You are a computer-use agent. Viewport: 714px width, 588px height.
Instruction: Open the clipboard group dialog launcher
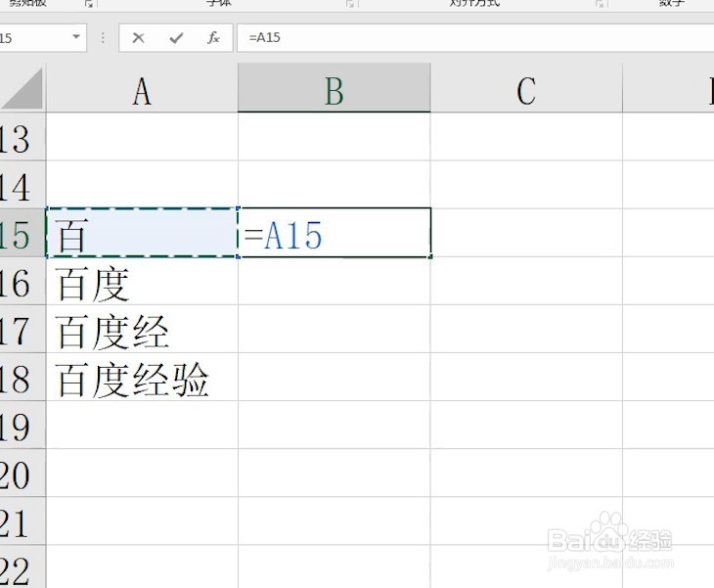pyautogui.click(x=89, y=4)
